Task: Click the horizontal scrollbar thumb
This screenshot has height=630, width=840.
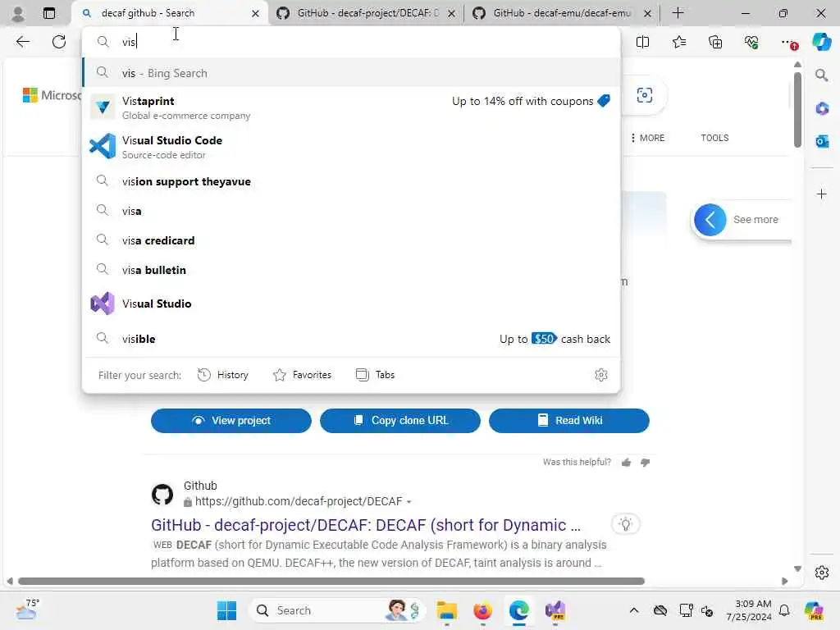Action: (x=331, y=581)
